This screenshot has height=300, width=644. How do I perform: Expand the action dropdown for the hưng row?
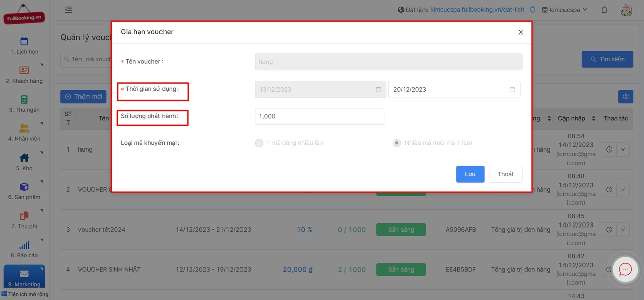623,149
